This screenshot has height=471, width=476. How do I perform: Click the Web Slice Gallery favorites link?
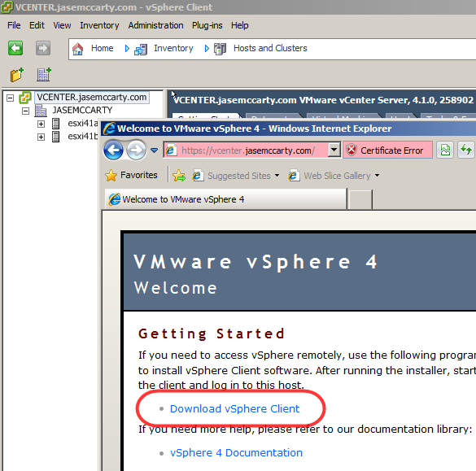pos(337,176)
